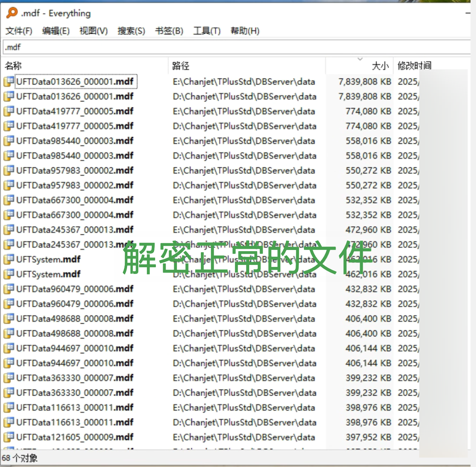The width and height of the screenshot is (476, 467).
Task: Click file icon of UFTData013626_000001.mdf on E: drive
Action: click(9, 81)
